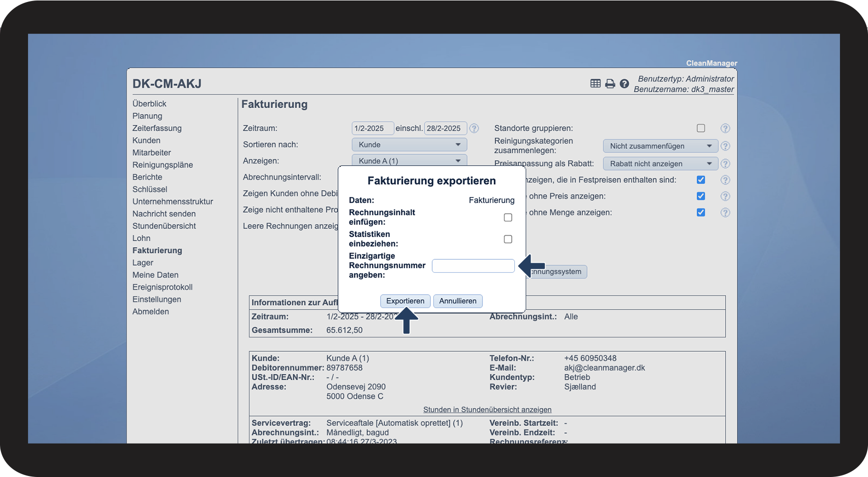Open the Rabatt nicht anzeigen dropdown
Viewport: 868px width, 477px height.
(660, 164)
